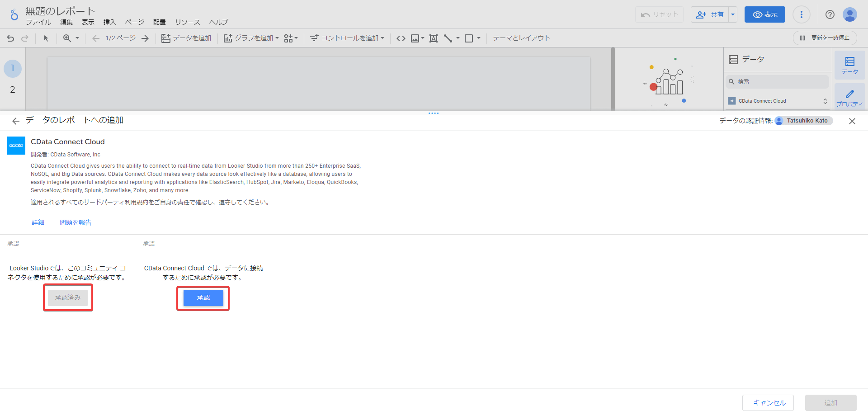The height and width of the screenshot is (420, 868).
Task: Click the embed URL code icon
Action: click(x=401, y=38)
